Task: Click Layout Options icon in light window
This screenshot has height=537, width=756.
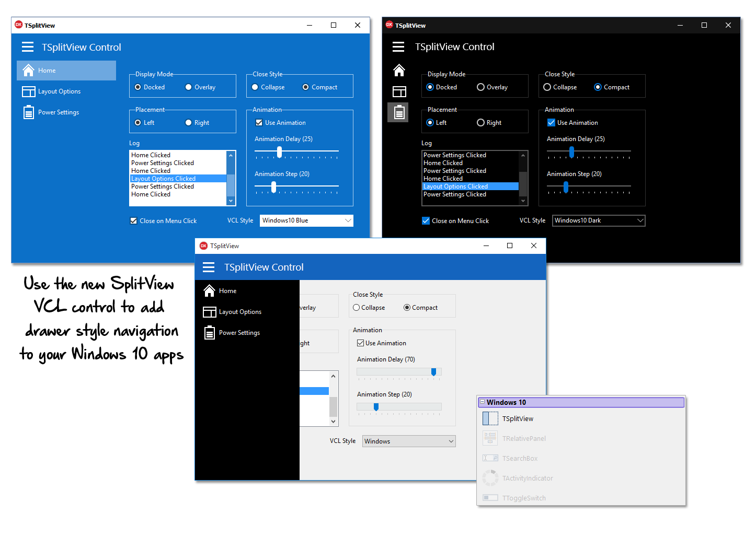Action: click(x=210, y=312)
